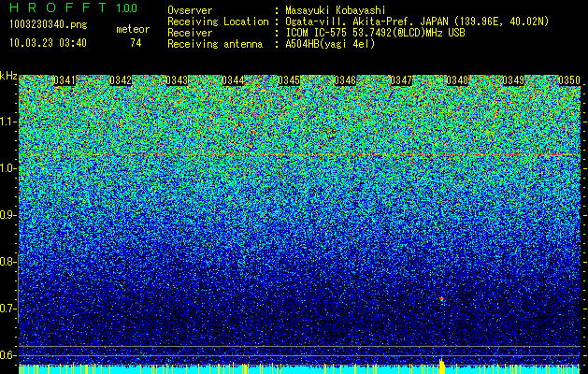
Task: Click the 0346 time marker
Action: click(x=345, y=80)
